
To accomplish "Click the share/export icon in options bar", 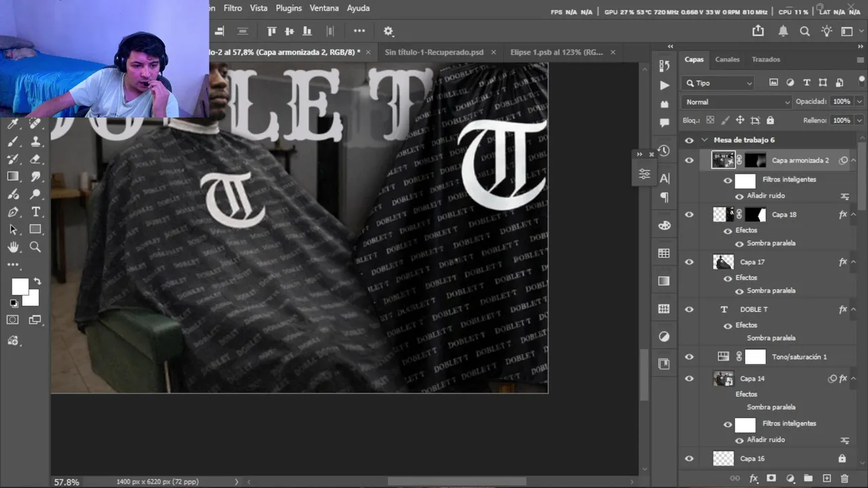I will (758, 31).
